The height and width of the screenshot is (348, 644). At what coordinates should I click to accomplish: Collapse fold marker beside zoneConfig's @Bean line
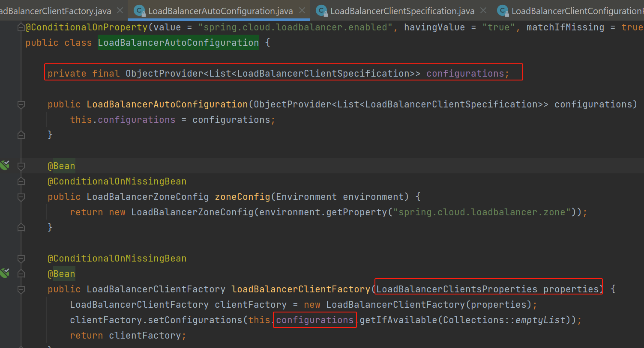[21, 166]
